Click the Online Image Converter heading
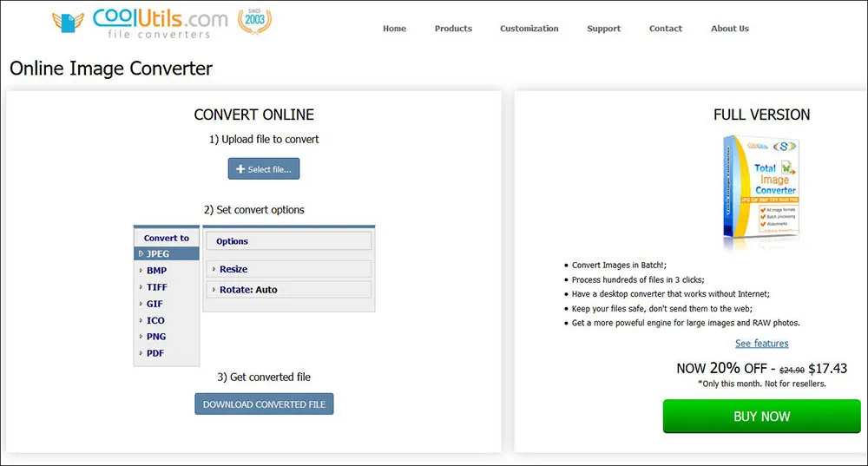 tap(111, 68)
